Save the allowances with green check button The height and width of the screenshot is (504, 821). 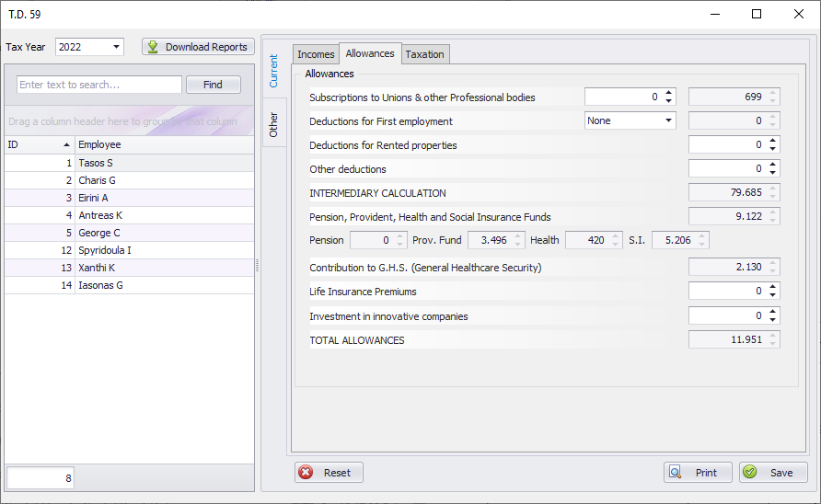(773, 473)
